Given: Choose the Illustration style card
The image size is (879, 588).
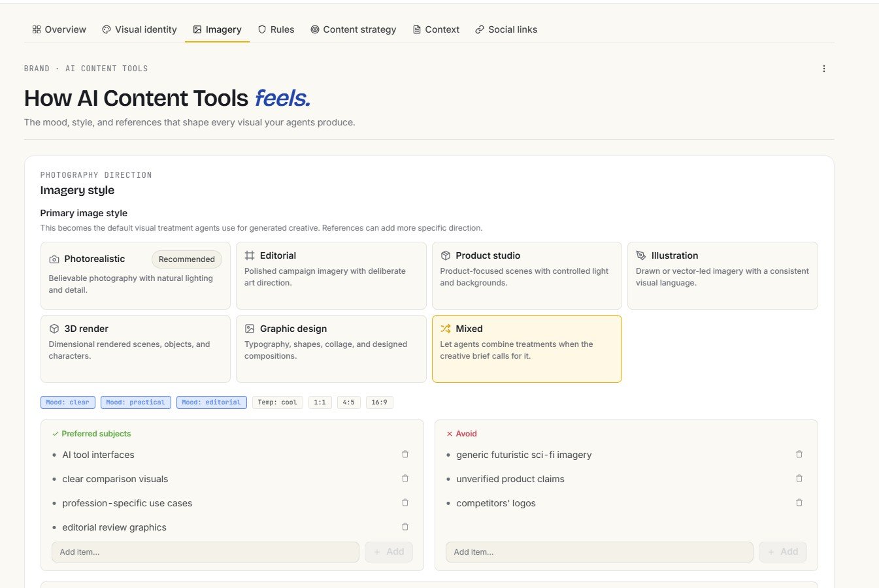Looking at the screenshot, I should tap(723, 276).
